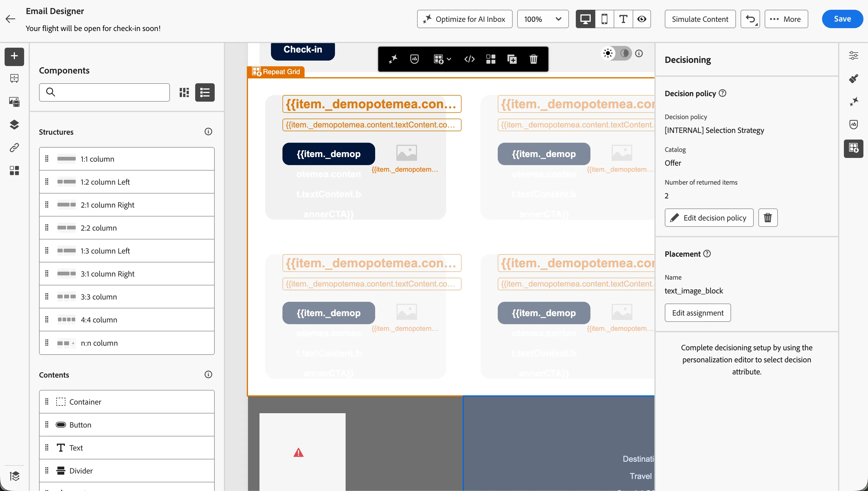
Task: Open the settings sliders icon in right rail
Action: (854, 55)
